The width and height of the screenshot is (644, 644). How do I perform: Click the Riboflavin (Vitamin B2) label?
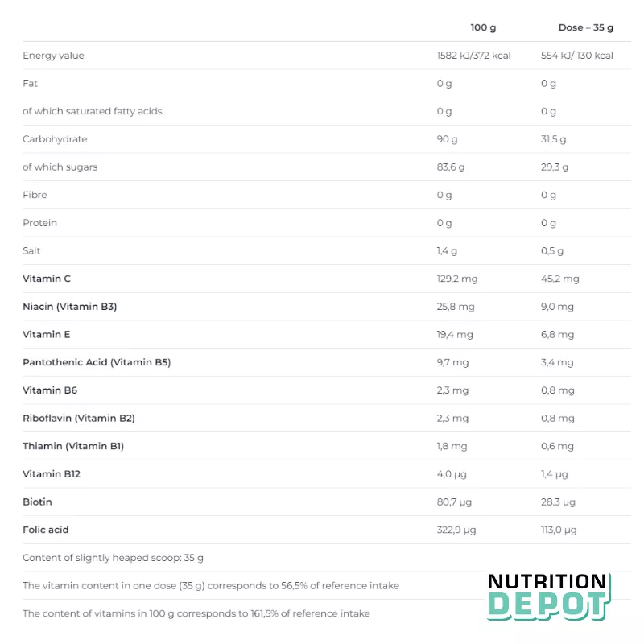coord(79,418)
